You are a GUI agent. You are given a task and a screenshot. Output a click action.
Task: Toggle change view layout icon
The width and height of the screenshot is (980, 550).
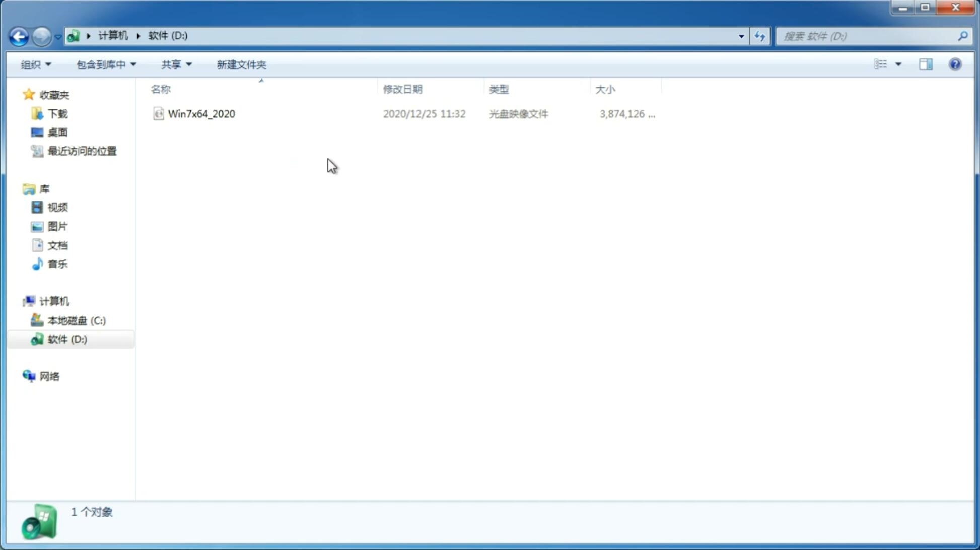point(887,64)
